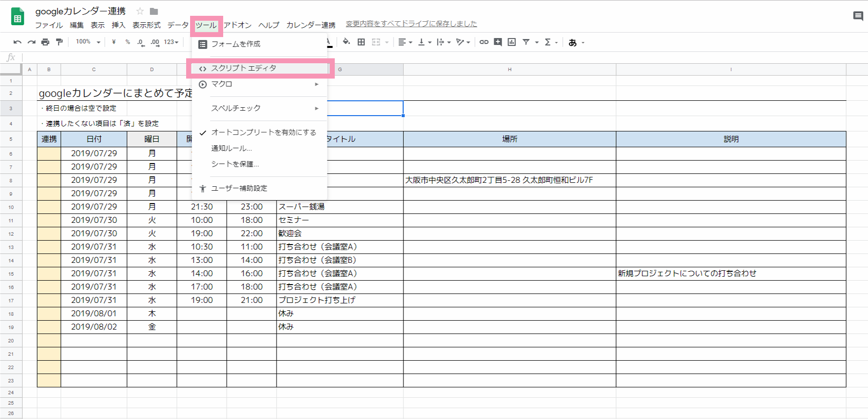Screen dimensions: 868x419
Task: Open the Google Sheets home logo
Action: point(18,17)
